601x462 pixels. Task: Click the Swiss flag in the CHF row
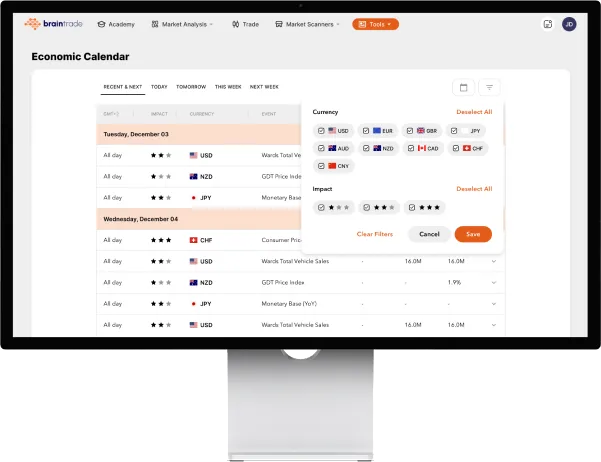tap(194, 240)
